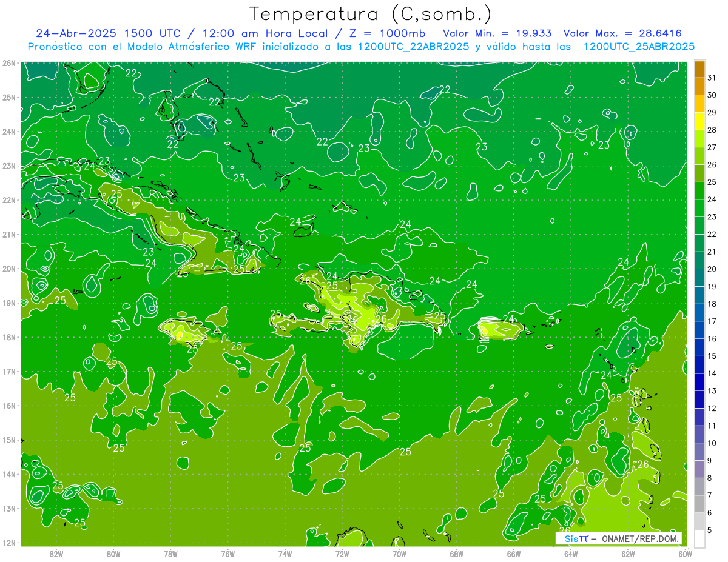Image resolution: width=728 pixels, height=562 pixels.
Task: Click "12:00 am Hora Local" text
Action: click(264, 33)
